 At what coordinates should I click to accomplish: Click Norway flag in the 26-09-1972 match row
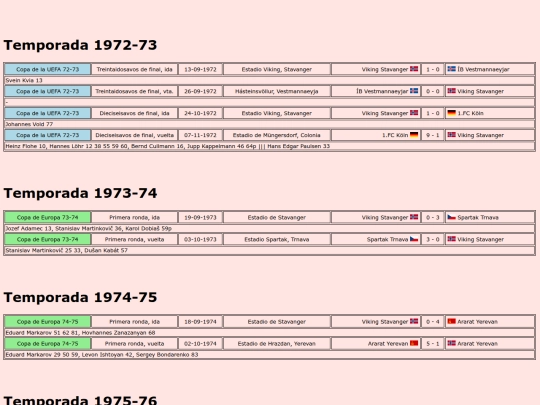451,91
